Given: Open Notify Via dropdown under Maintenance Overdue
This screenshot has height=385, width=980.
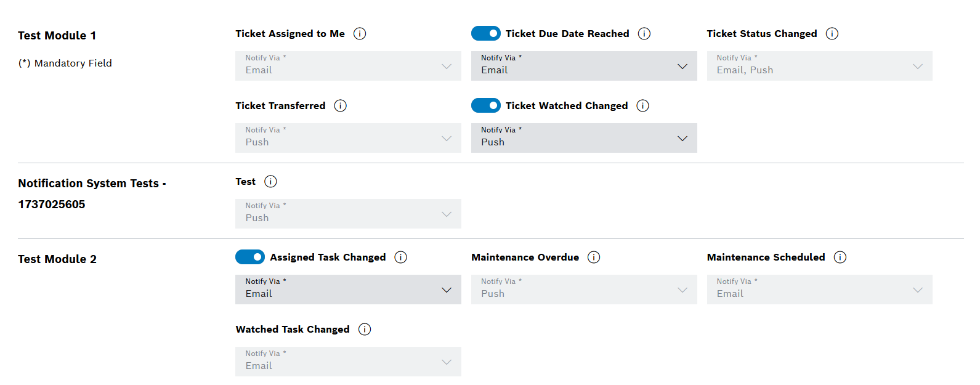Looking at the screenshot, I should (584, 290).
